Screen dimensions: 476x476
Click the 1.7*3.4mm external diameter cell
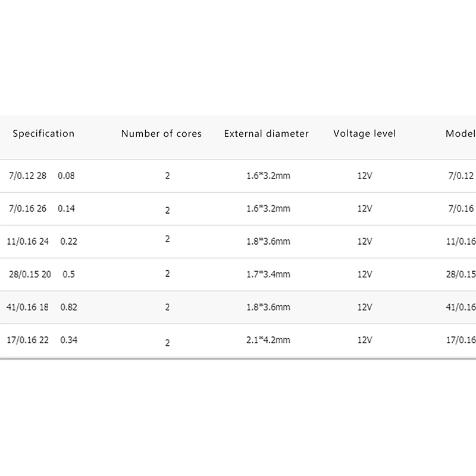tap(268, 274)
